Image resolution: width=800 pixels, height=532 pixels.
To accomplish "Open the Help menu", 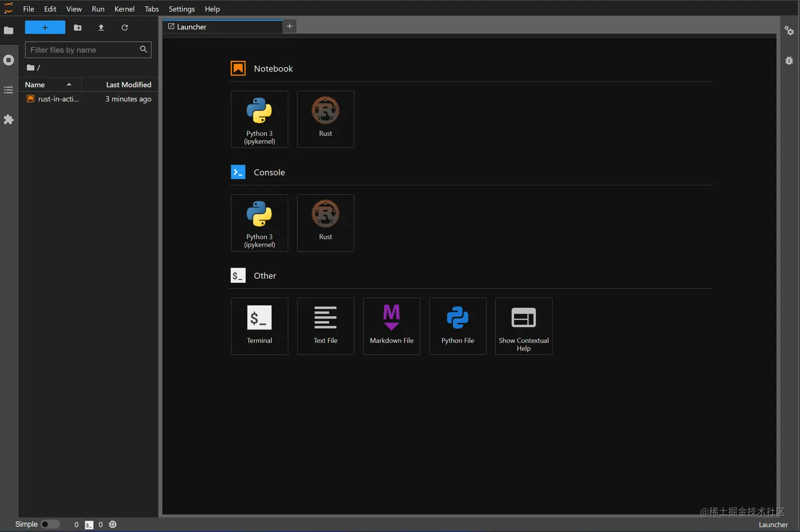I will (212, 9).
